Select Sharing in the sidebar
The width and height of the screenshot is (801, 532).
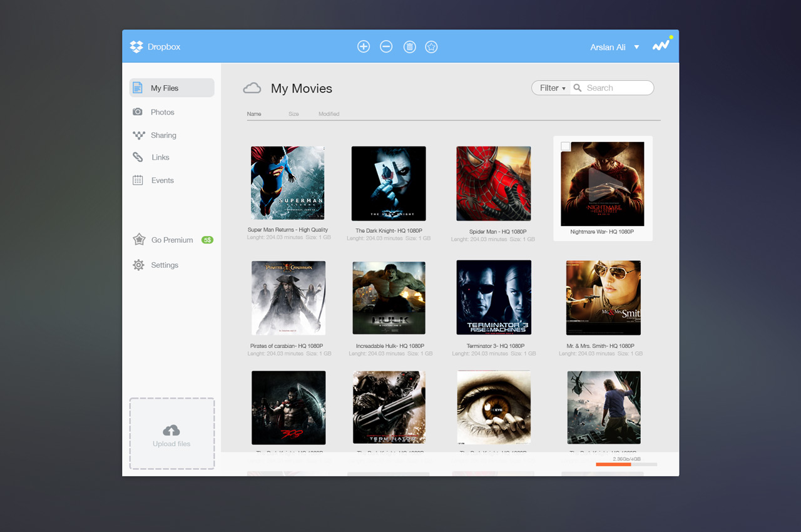click(163, 135)
